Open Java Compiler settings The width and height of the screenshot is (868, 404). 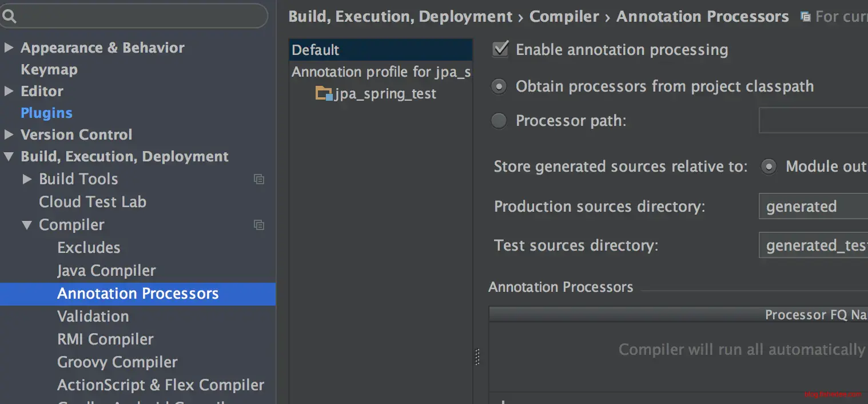pos(106,271)
